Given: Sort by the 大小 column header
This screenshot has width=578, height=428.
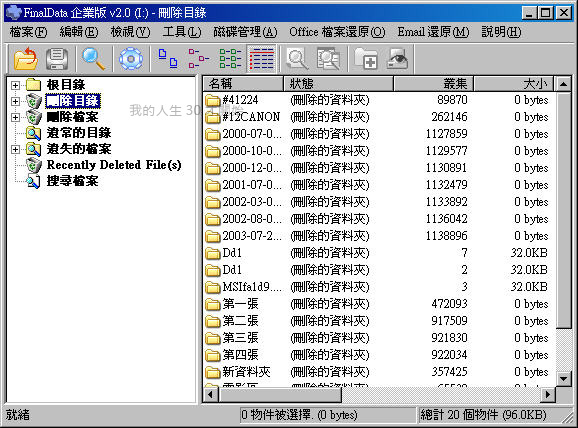Looking at the screenshot, I should 513,84.
